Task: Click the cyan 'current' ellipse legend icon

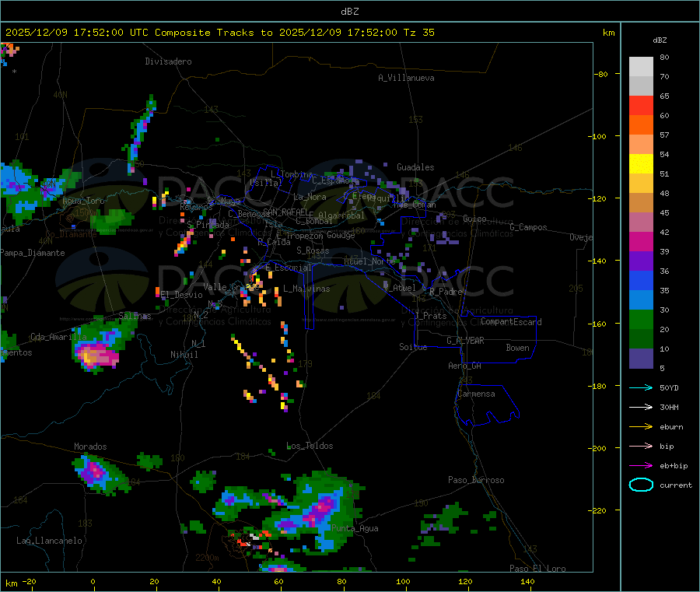Action: click(641, 485)
